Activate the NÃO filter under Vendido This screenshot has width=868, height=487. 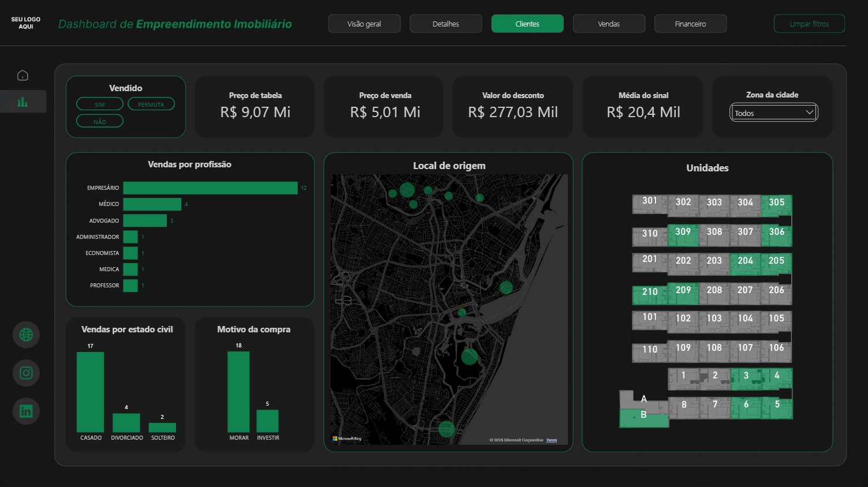(99, 121)
